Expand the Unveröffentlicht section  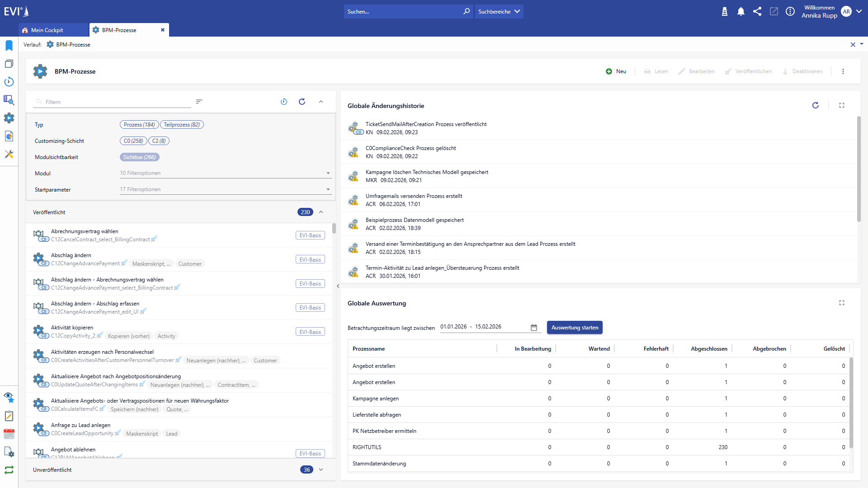pos(321,469)
